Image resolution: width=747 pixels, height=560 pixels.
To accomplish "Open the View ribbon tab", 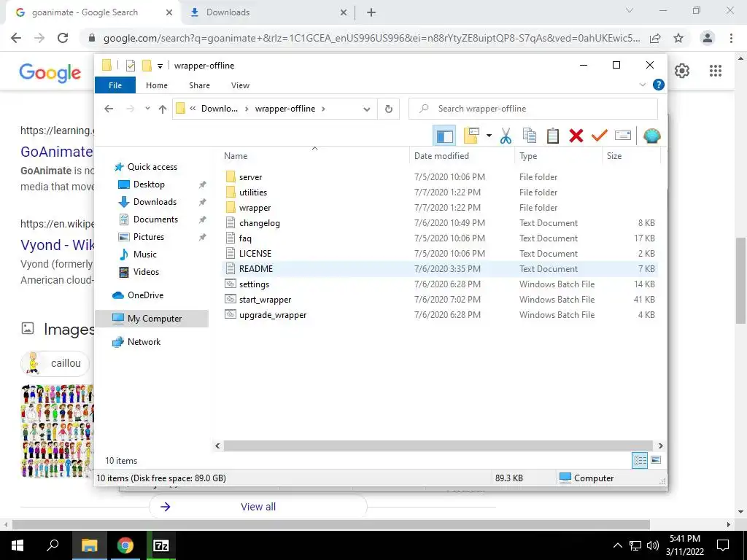I will pos(240,85).
